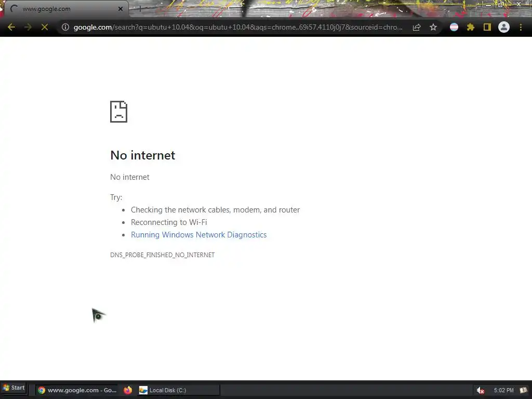Open the Start menu

click(x=14, y=388)
